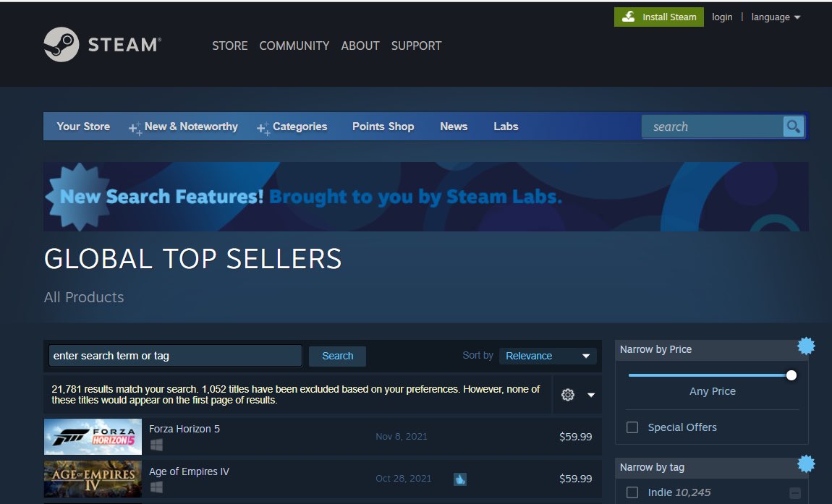Viewport: 832px width, 504px height.
Task: Click the Steam Labs badge on Narrow by Price
Action: pos(806,346)
